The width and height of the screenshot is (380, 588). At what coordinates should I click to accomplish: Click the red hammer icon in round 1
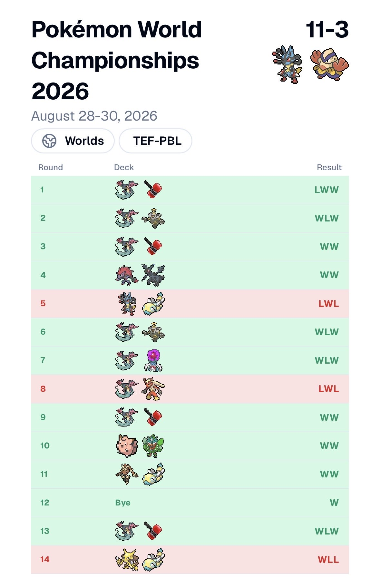[153, 190]
